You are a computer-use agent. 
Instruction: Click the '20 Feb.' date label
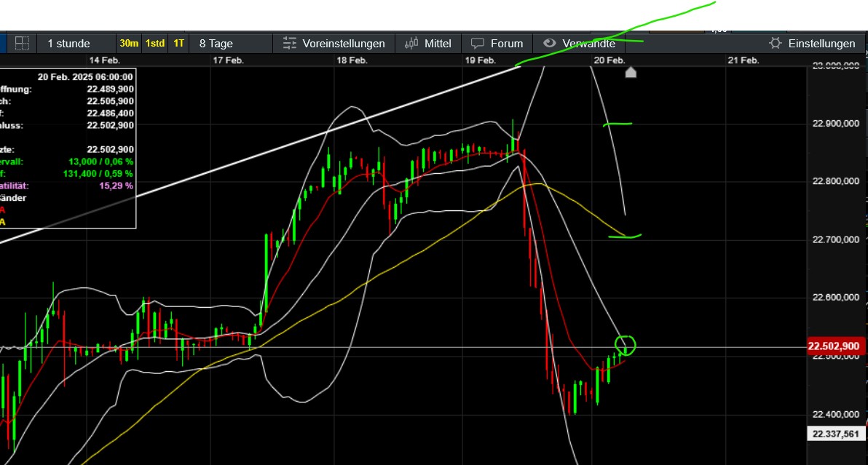coord(609,60)
